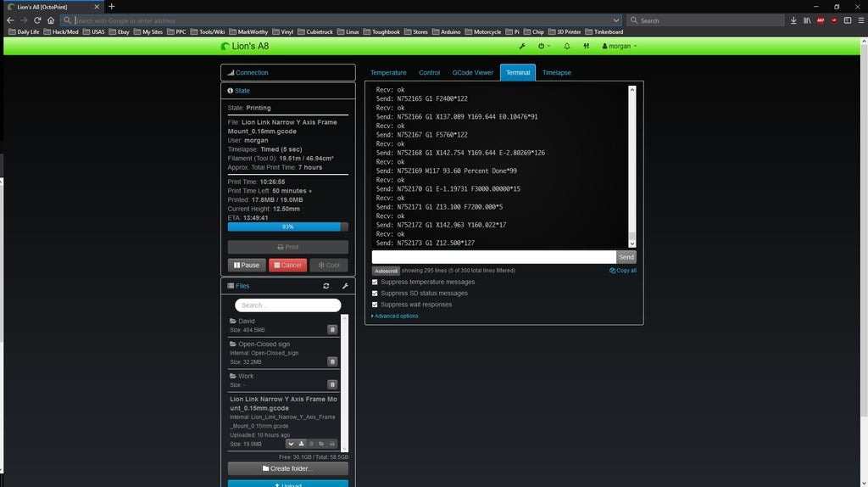This screenshot has height=487, width=868.
Task: Pause the current print
Action: tap(247, 266)
